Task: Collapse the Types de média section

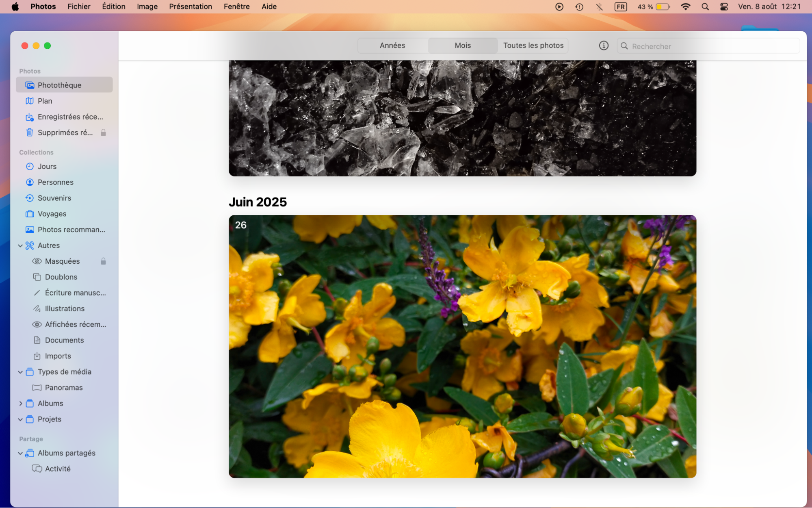Action: coord(20,371)
